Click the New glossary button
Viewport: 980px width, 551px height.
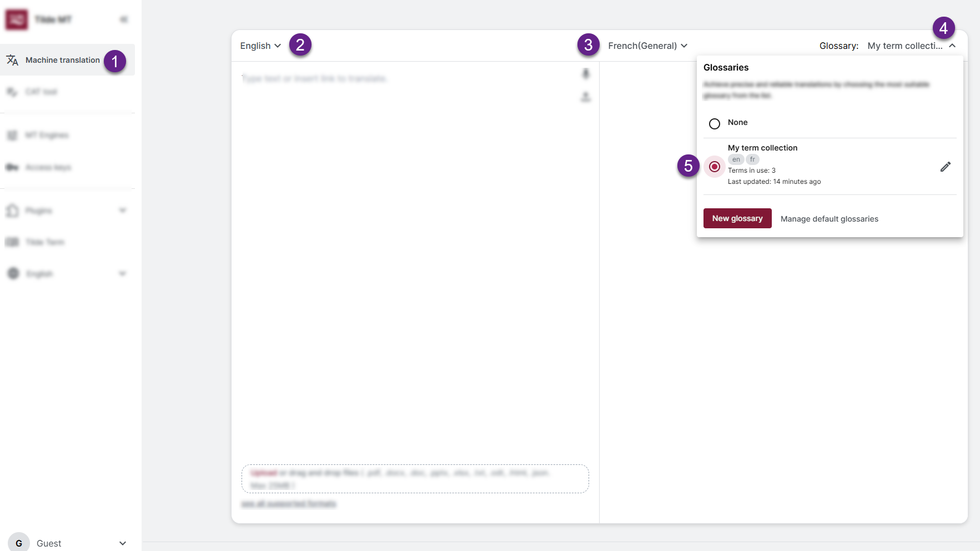[x=737, y=218]
